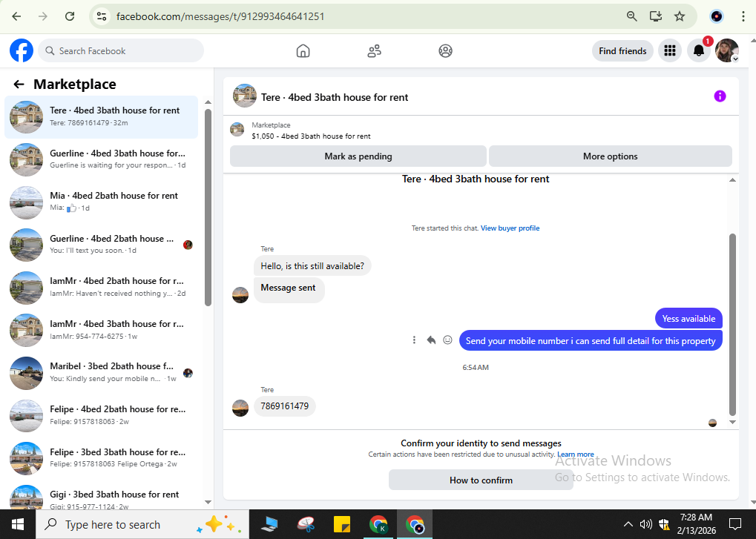This screenshot has width=756, height=539.
Task: Bookmark this page with the star
Action: click(x=680, y=16)
